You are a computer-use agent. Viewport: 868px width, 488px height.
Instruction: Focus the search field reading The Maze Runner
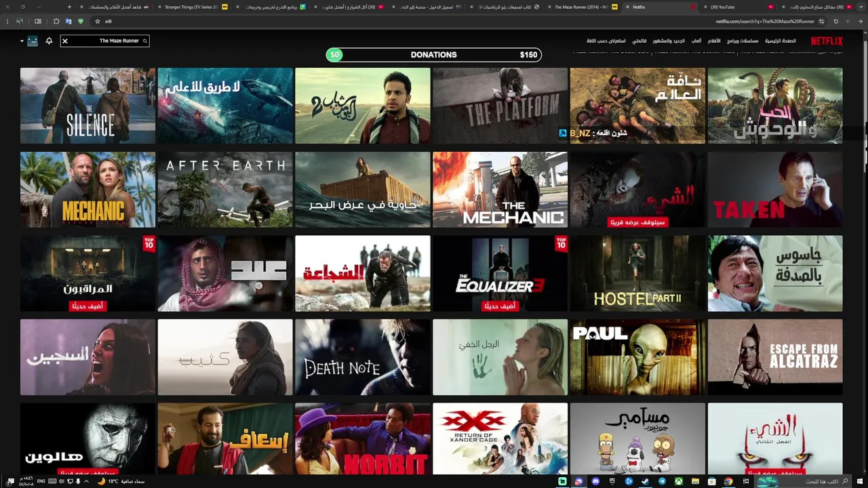point(105,41)
